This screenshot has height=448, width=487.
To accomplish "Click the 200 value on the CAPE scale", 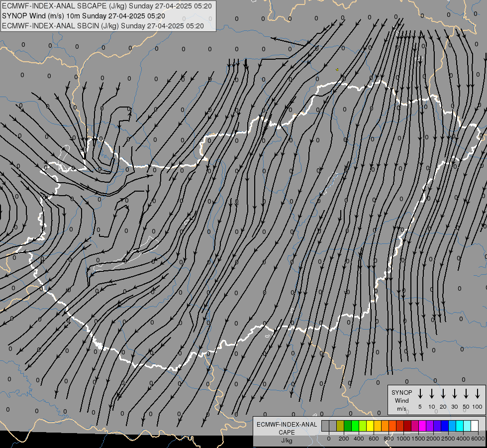I will pyautogui.click(x=344, y=439).
